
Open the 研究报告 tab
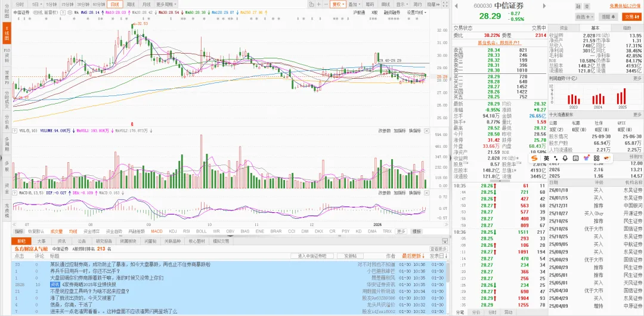point(104,241)
